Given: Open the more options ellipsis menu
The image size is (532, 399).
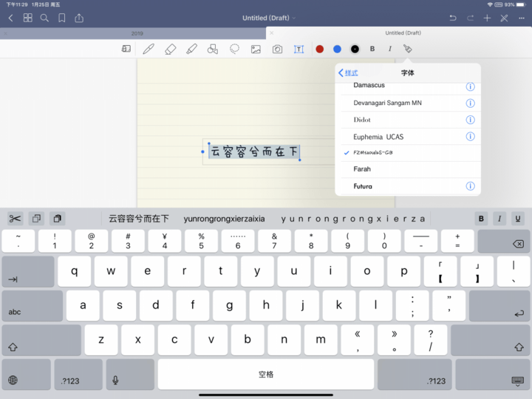Looking at the screenshot, I should click(x=522, y=18).
